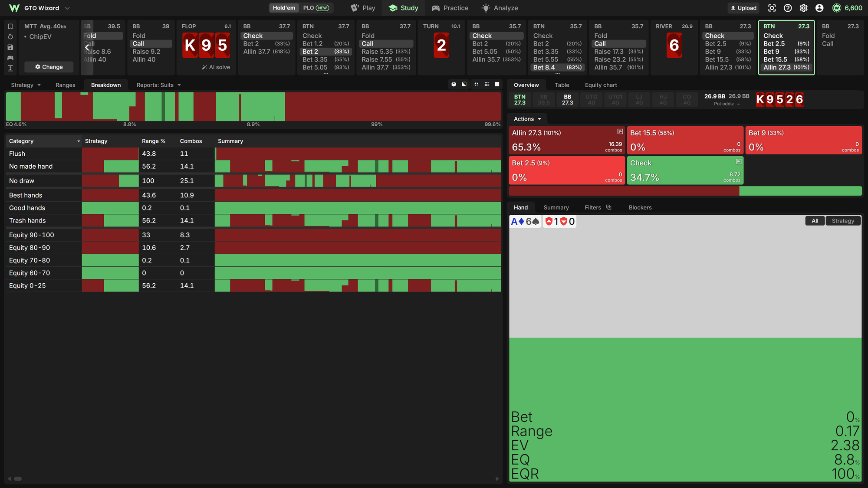The width and height of the screenshot is (868, 488).
Task: Click the horizontal scrollbar at bottom left
Action: [x=18, y=479]
